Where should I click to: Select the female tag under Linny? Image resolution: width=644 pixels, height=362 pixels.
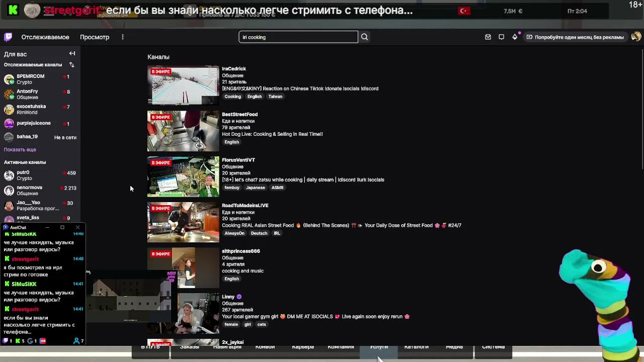click(231, 325)
